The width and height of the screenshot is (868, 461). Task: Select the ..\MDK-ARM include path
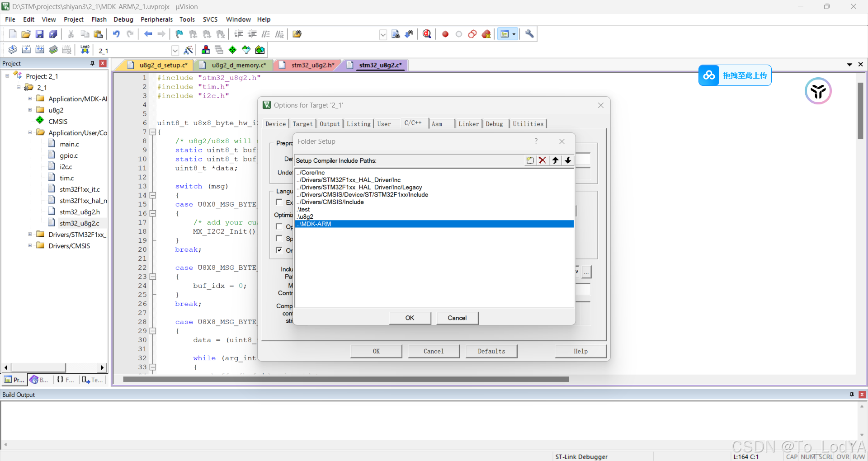[434, 224]
